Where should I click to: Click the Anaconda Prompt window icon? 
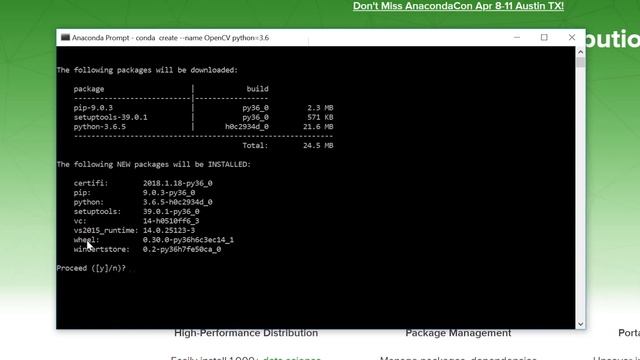[65, 38]
